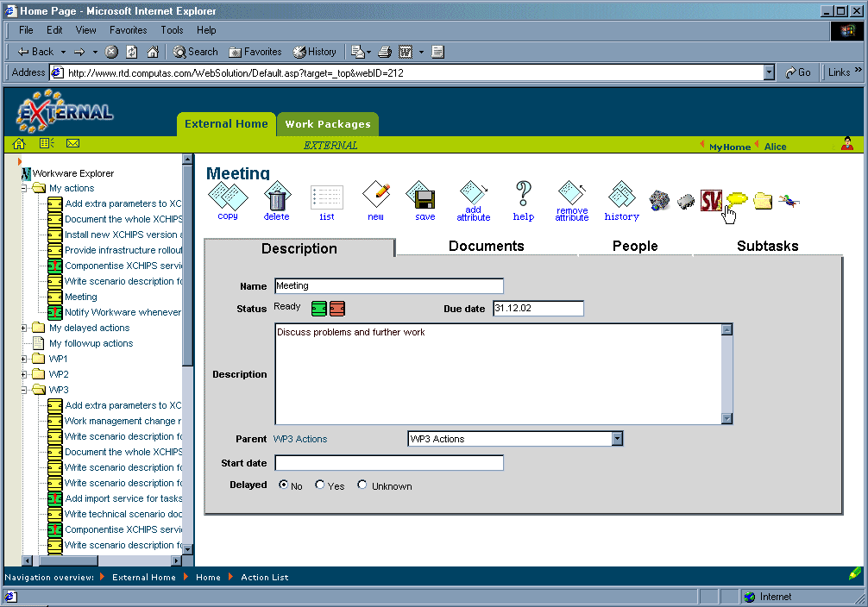This screenshot has height=607, width=868.
Task: Select the Delayed 'Yes' radio button
Action: (x=320, y=485)
